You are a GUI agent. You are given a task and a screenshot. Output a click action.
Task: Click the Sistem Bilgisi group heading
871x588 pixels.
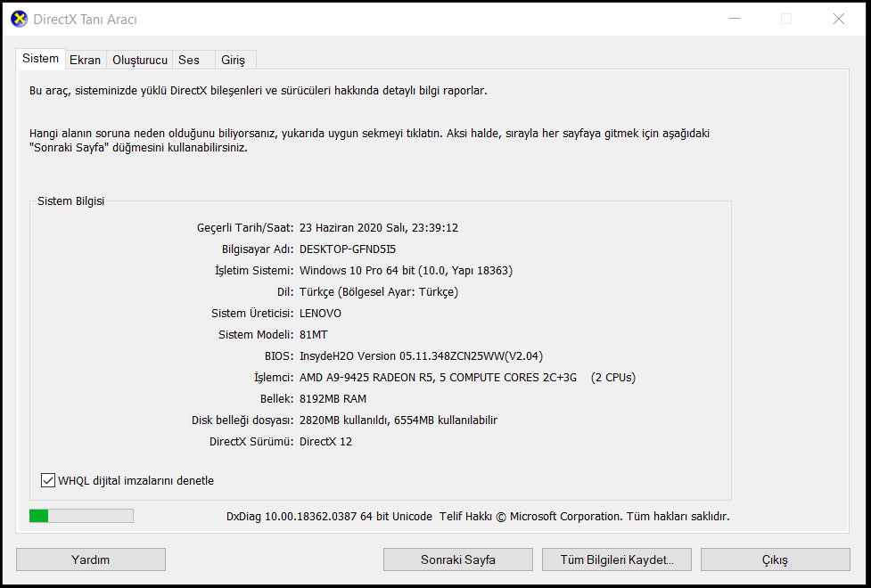pos(70,201)
